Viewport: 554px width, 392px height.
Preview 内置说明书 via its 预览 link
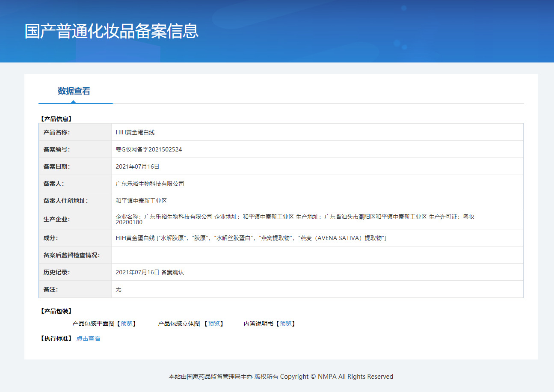pos(285,324)
